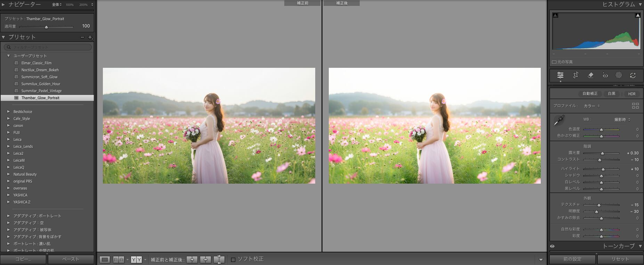Collapse the ナビゲーター panel triangle

click(x=3, y=5)
